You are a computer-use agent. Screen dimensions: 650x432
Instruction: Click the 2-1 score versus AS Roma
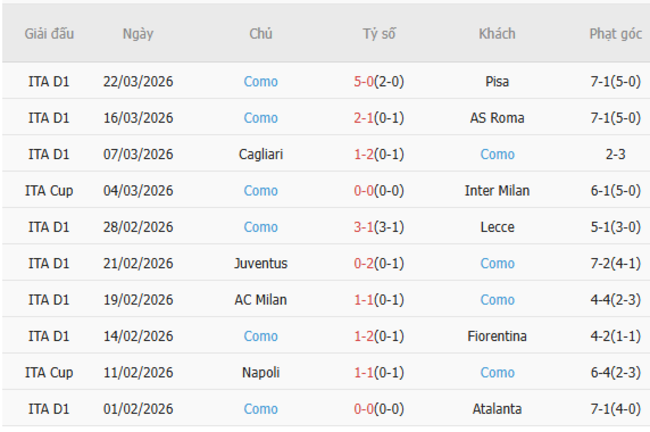[364, 118]
